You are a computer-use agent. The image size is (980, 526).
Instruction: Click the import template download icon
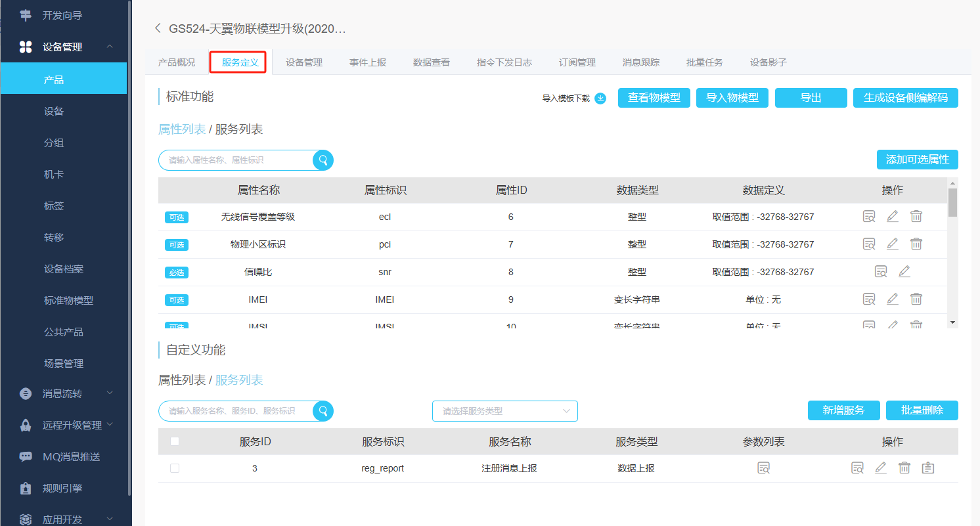[600, 99]
